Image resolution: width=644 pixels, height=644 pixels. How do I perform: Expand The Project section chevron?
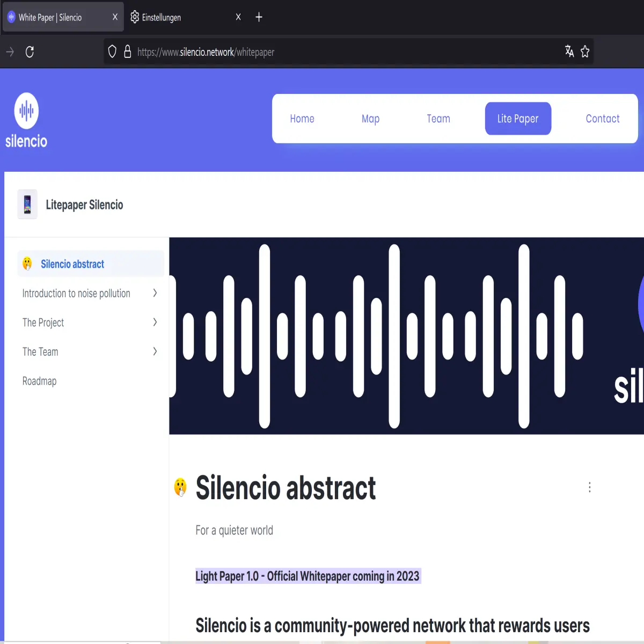pos(155,322)
